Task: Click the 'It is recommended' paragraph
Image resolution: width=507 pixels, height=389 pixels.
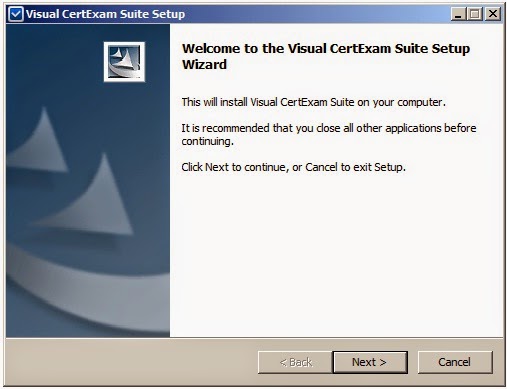Action: 329,134
